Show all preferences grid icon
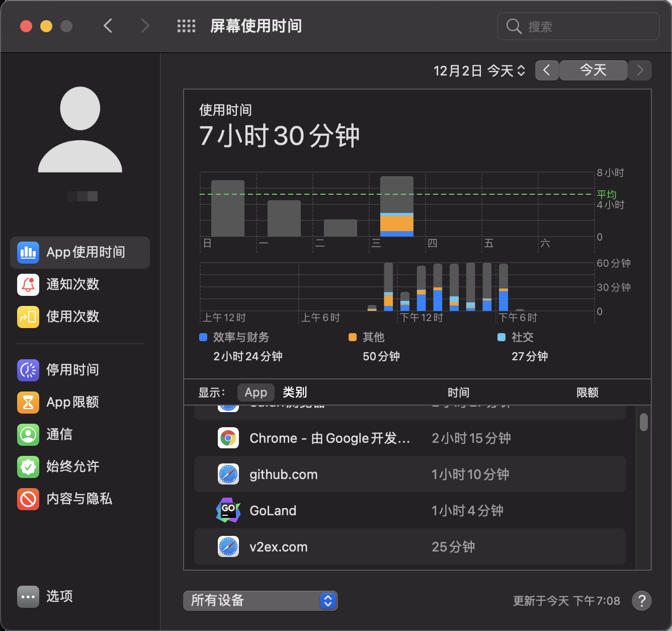This screenshot has width=672, height=631. coord(186,26)
